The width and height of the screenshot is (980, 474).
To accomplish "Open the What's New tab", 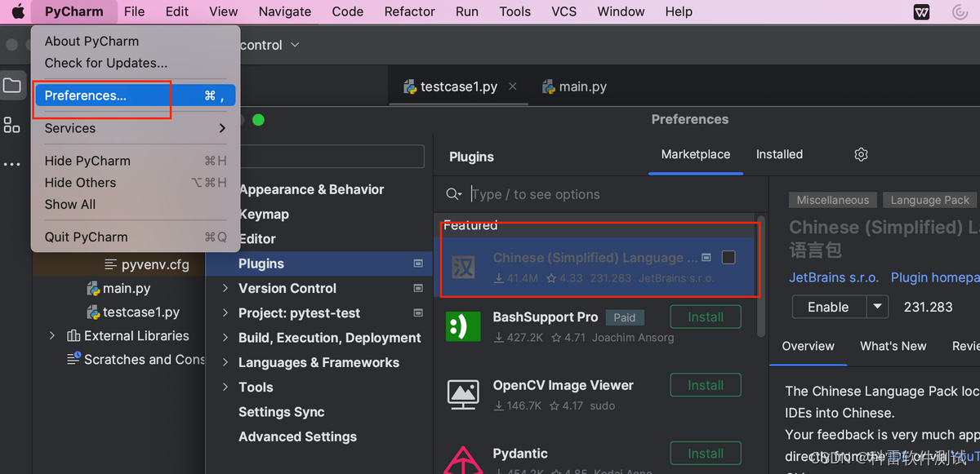I will 893,346.
